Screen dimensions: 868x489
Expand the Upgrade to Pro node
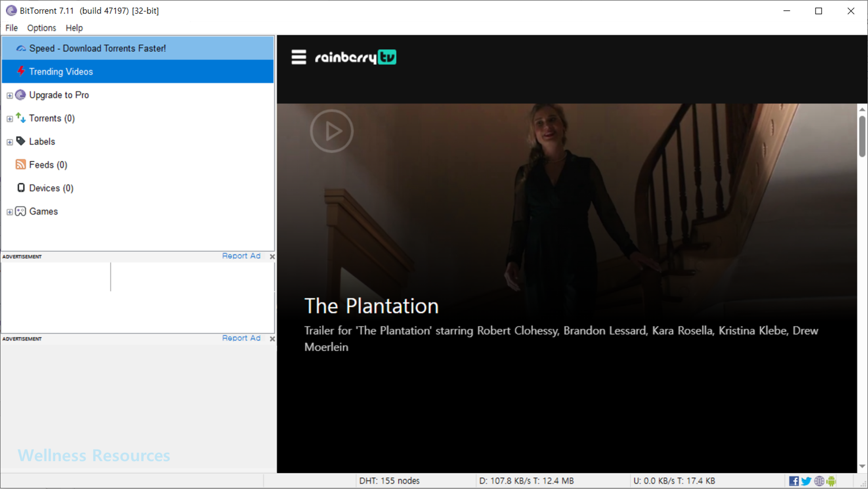10,95
